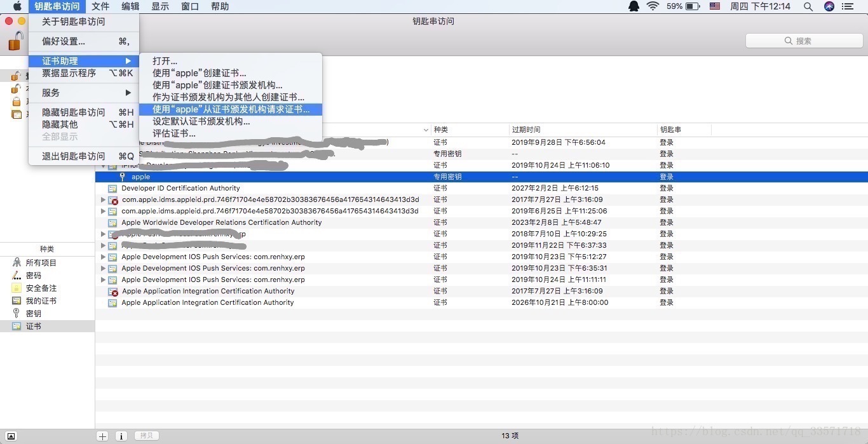The image size is (868, 444).
Task: Choose 评估证书… submenu item
Action: coord(231,133)
